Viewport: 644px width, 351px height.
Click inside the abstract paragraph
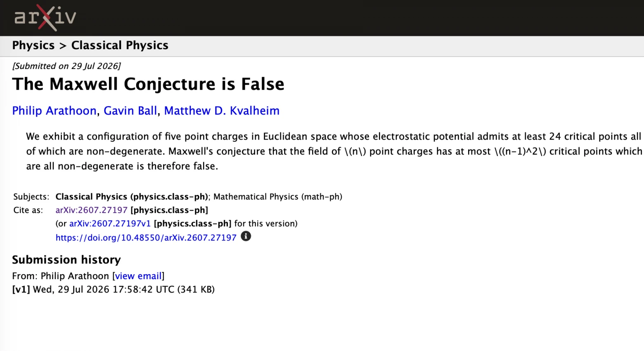pos(334,151)
